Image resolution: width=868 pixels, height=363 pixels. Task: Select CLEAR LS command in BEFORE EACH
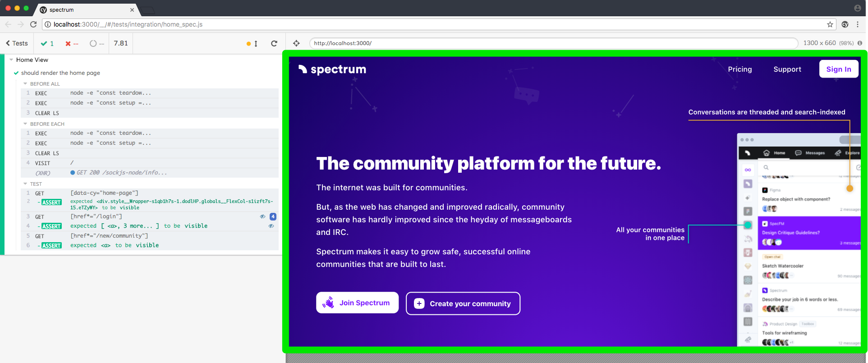pos(149,153)
